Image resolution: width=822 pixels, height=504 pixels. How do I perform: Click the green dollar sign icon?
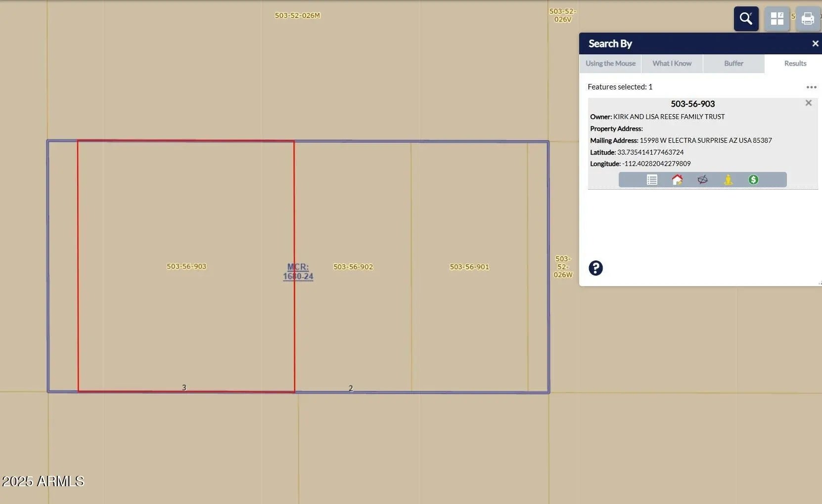(753, 180)
